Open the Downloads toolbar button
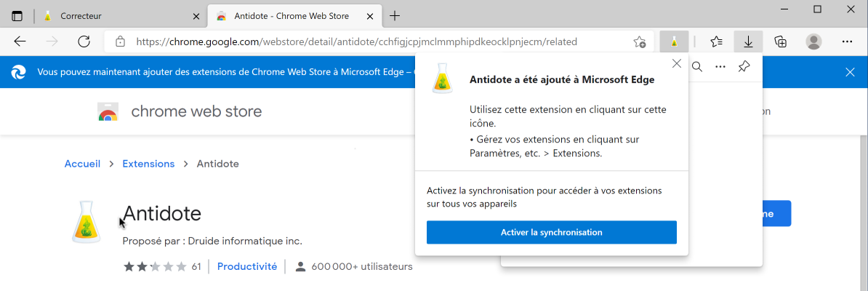 [x=748, y=41]
